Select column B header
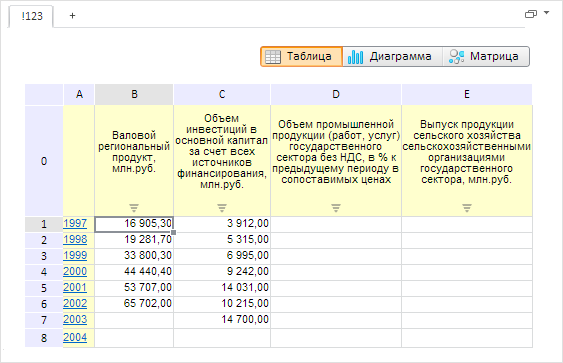 134,94
